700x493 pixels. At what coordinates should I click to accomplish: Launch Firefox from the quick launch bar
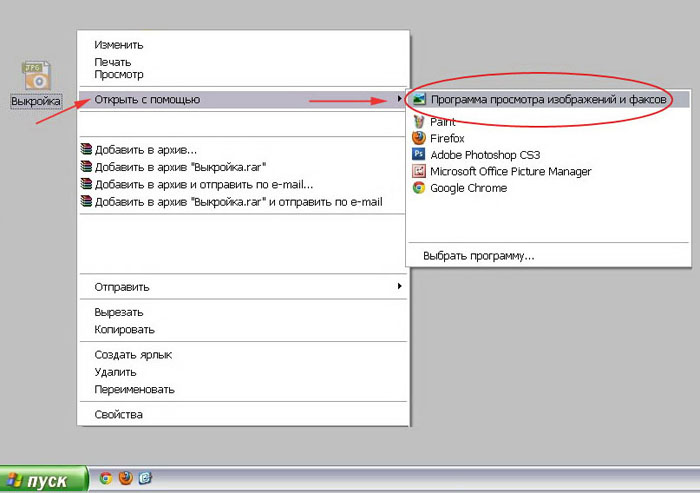coord(125,479)
